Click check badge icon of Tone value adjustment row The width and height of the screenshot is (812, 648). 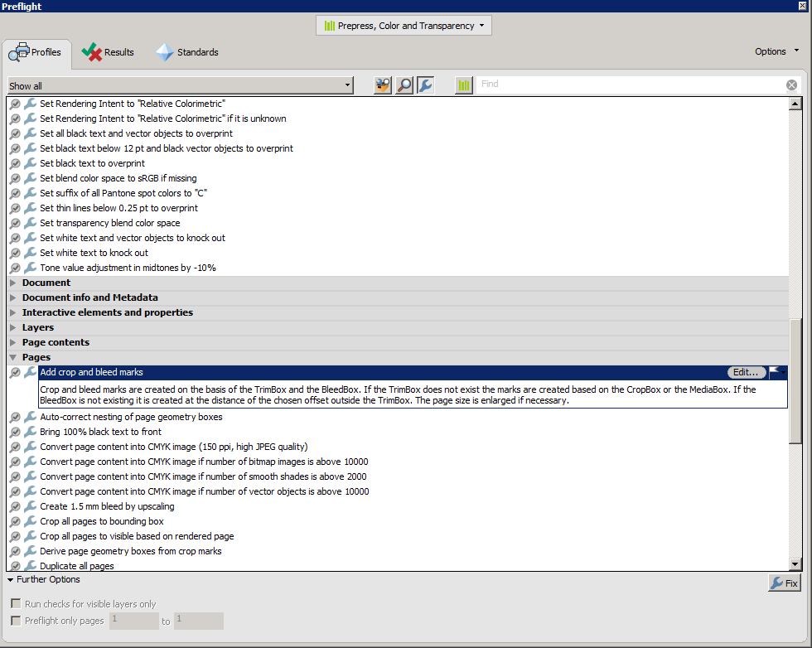pos(16,268)
